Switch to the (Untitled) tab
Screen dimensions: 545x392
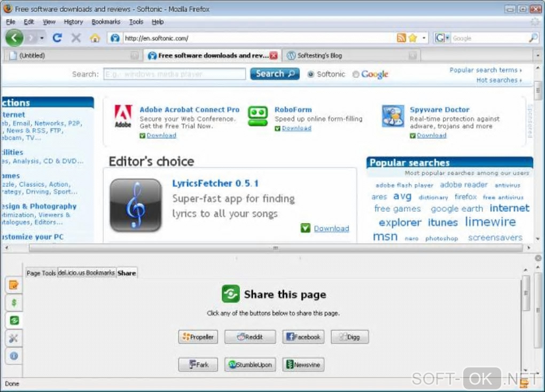click(73, 55)
